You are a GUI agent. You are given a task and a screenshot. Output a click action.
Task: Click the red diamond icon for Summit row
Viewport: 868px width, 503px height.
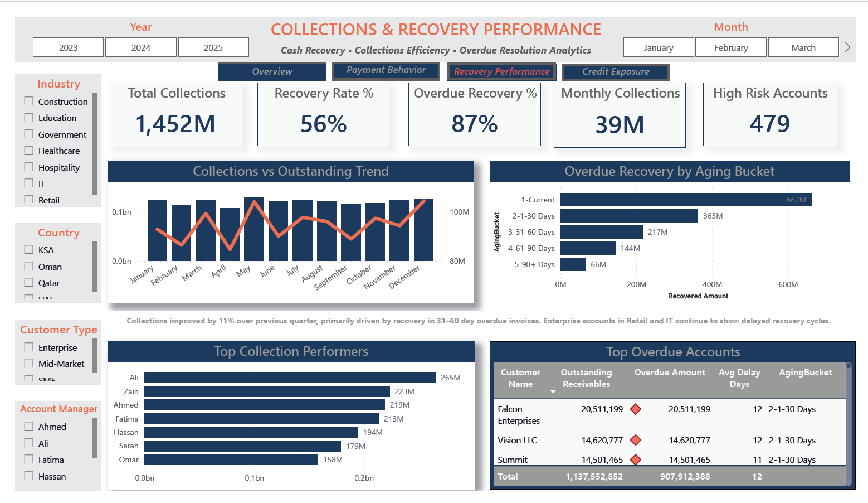pyautogui.click(x=635, y=460)
